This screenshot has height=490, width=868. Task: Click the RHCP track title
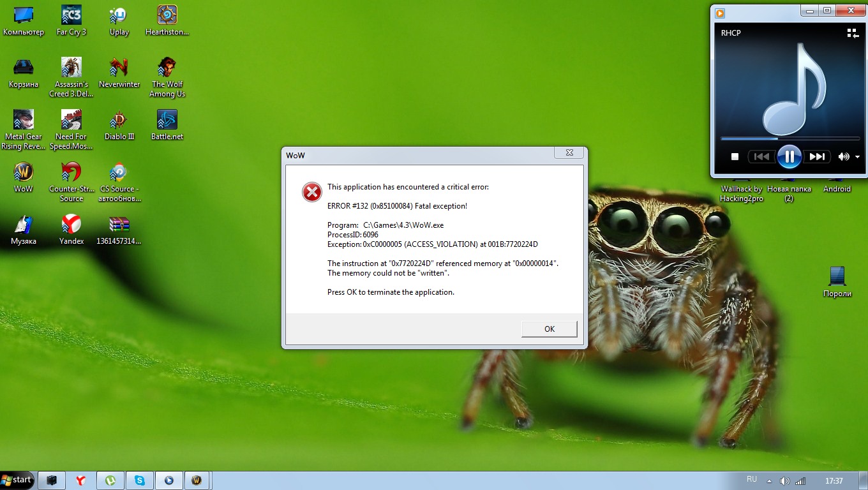[731, 33]
